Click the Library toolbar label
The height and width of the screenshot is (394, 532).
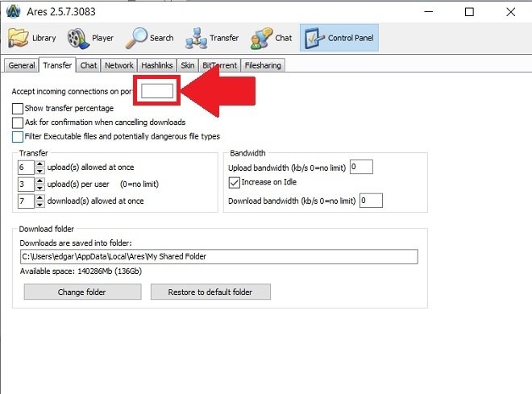pyautogui.click(x=44, y=38)
